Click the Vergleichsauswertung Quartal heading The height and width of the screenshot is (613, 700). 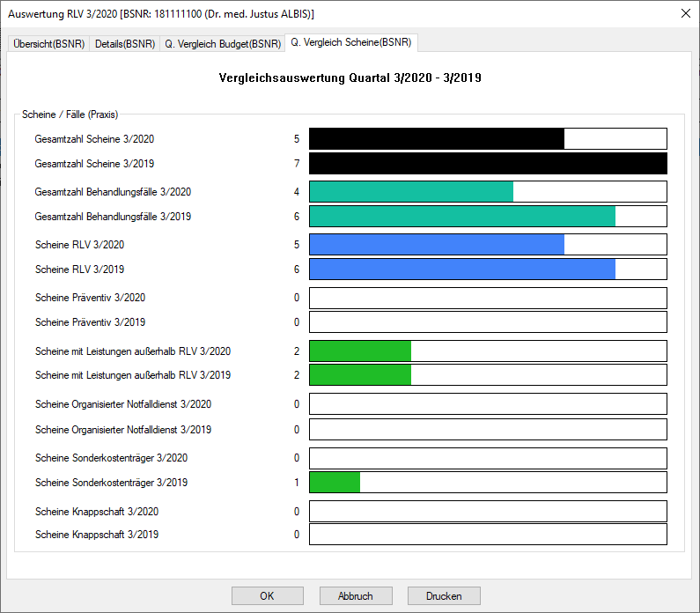pyautogui.click(x=350, y=78)
